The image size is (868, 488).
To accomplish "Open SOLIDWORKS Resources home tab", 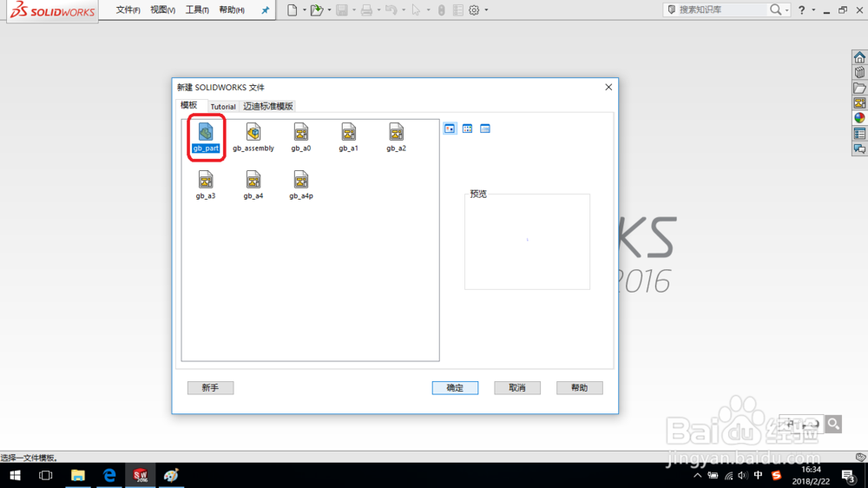I will click(859, 57).
